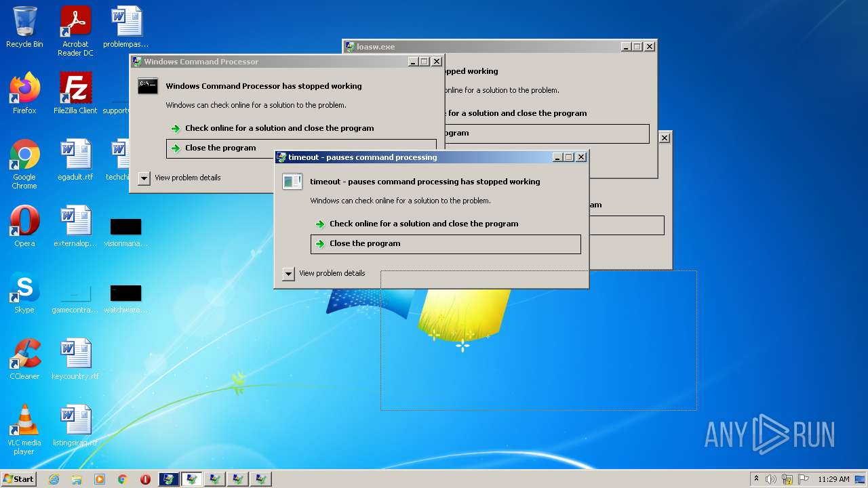Select the watchware... desktop file
This screenshot has height=488, width=868.
tap(126, 298)
